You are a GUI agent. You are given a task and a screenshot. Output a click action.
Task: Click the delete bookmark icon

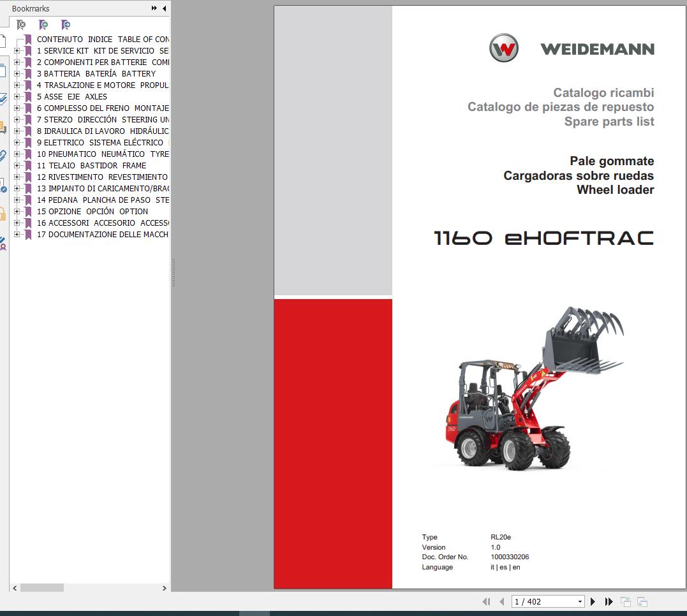coord(21,25)
